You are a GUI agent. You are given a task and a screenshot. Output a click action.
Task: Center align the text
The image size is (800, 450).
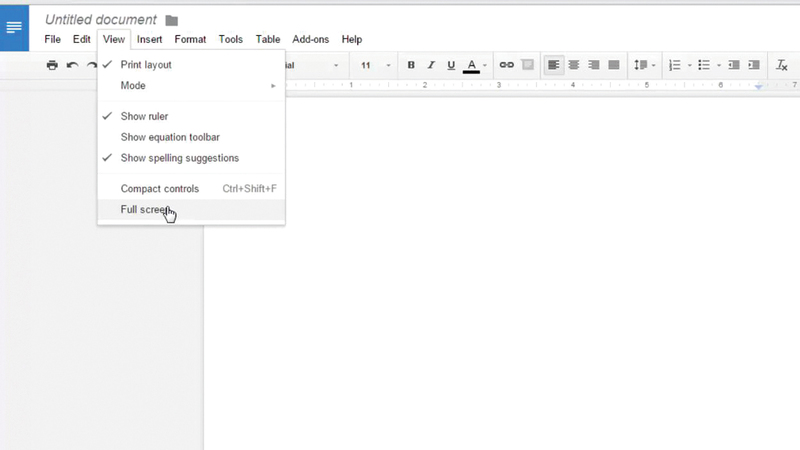(574, 65)
